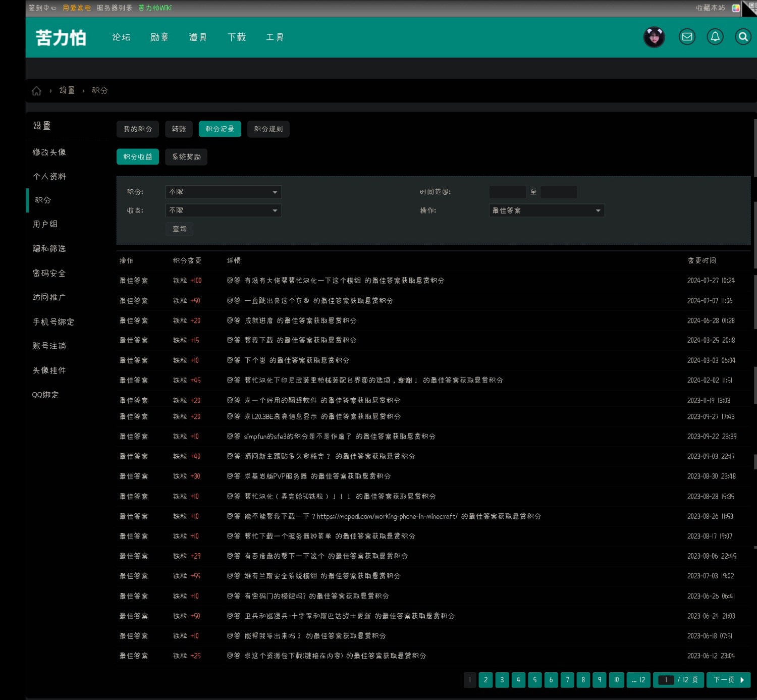Click the end date field after 至
This screenshot has height=700, width=757.
click(x=559, y=192)
